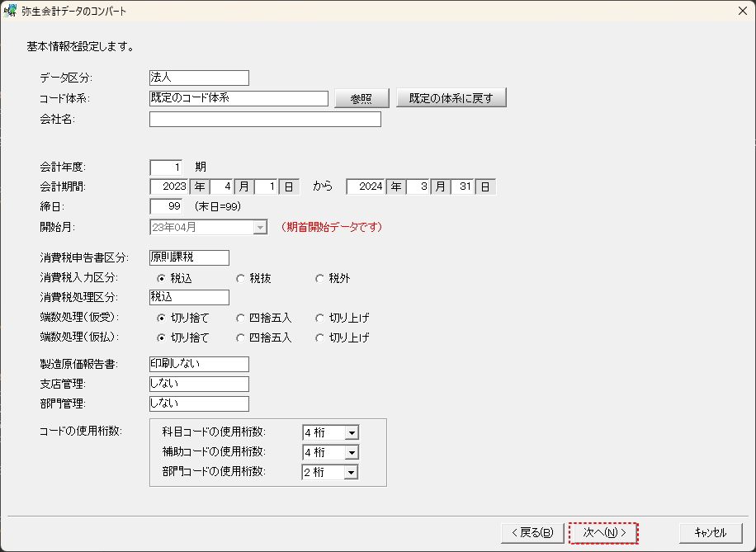Viewport: 756px width, 552px height.
Task: Open the 開始月 dropdown
Action: click(x=260, y=227)
